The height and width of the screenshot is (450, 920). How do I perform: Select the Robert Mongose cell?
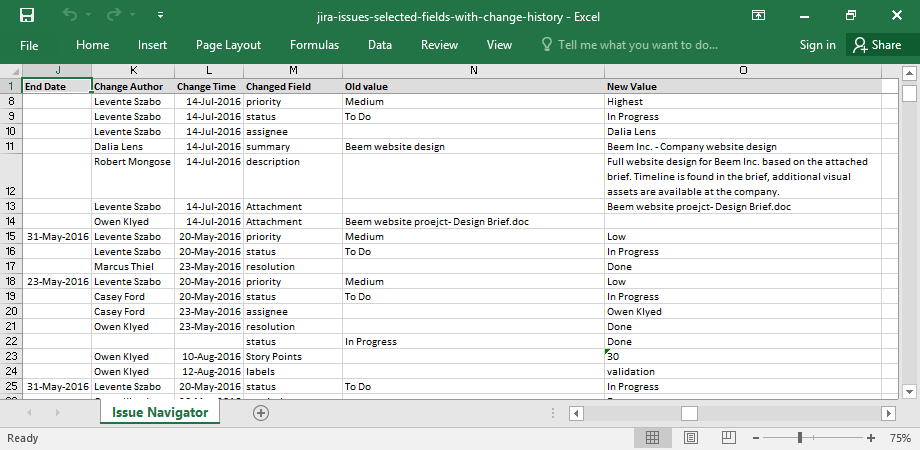(x=133, y=177)
